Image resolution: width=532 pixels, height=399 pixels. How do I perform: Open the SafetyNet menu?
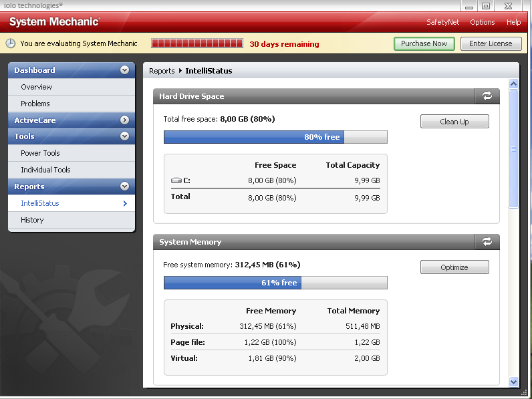coord(442,22)
